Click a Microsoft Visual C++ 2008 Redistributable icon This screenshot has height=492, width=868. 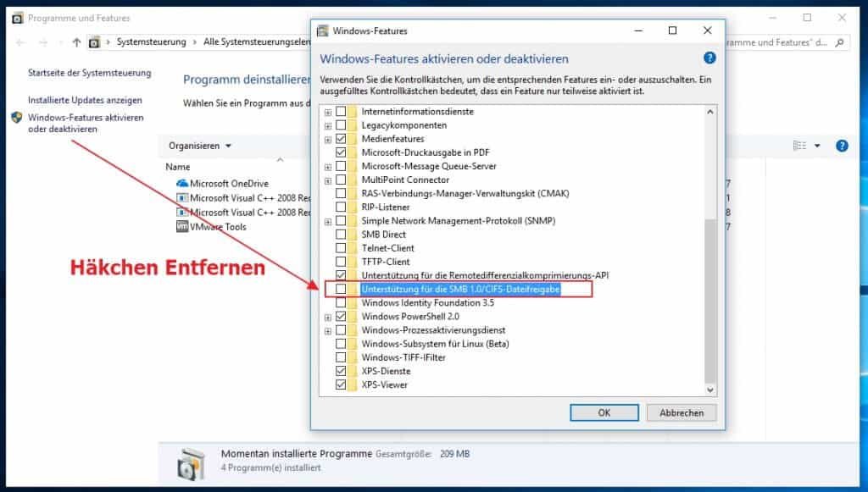click(x=181, y=196)
